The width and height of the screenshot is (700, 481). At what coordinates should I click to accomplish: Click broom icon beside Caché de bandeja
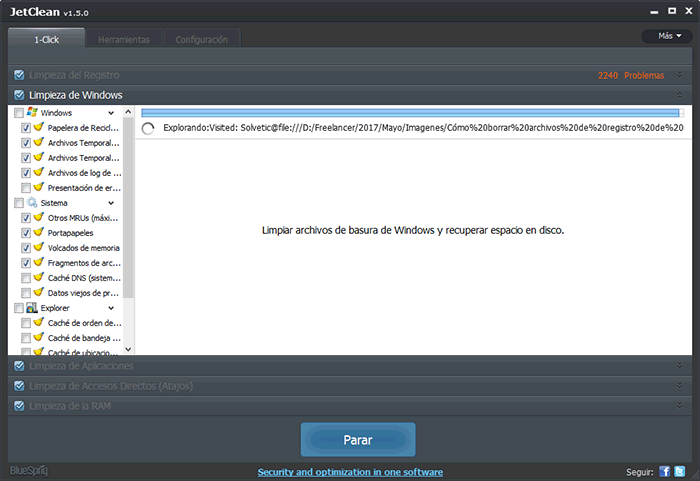pyautogui.click(x=39, y=337)
